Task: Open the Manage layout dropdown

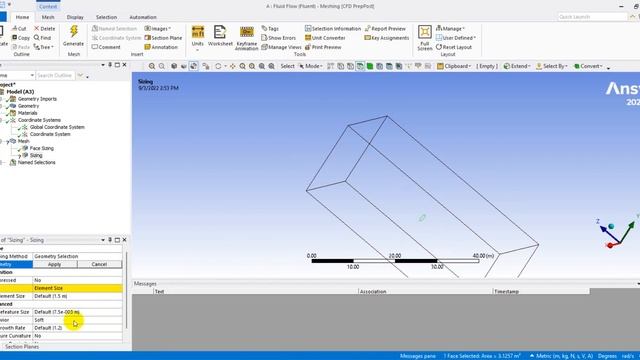Action: 450,29
